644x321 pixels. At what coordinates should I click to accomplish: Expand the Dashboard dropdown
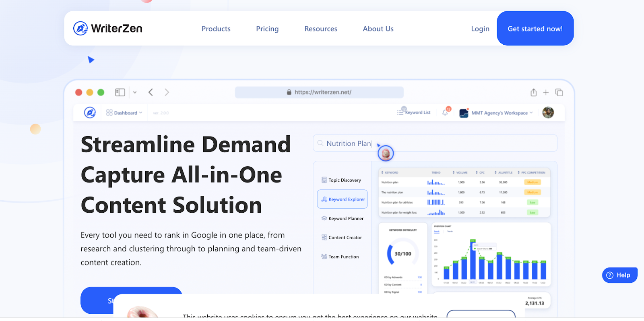click(124, 113)
